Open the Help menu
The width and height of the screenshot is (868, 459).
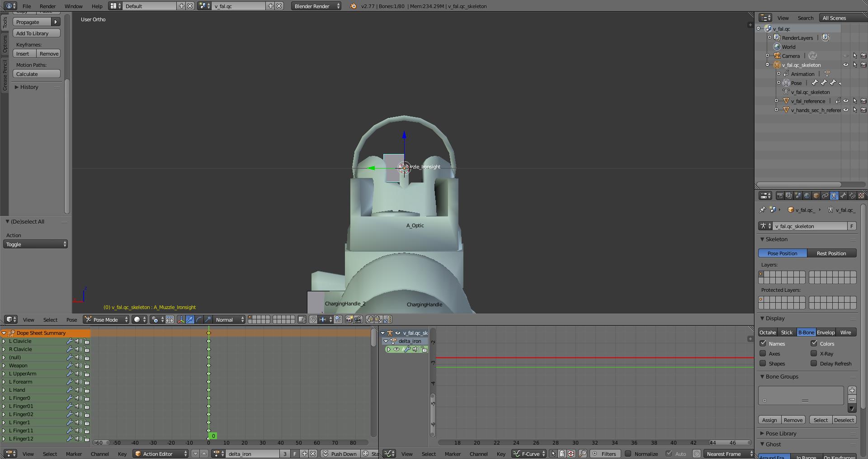coord(97,6)
